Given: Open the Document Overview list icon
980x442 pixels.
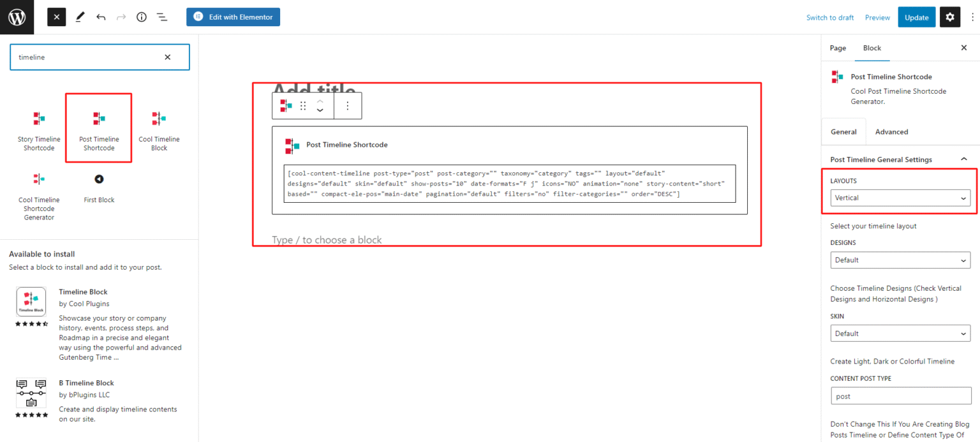Looking at the screenshot, I should click(161, 17).
